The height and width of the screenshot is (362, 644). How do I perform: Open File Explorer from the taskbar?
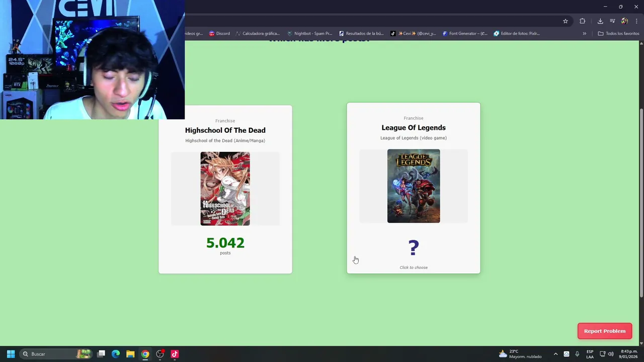[130, 354]
